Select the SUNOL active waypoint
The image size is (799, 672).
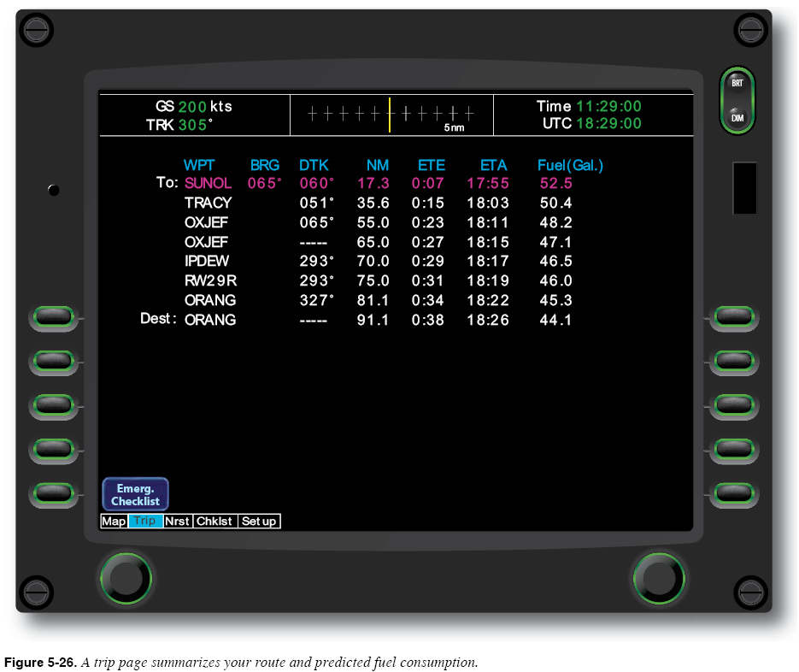pos(208,183)
